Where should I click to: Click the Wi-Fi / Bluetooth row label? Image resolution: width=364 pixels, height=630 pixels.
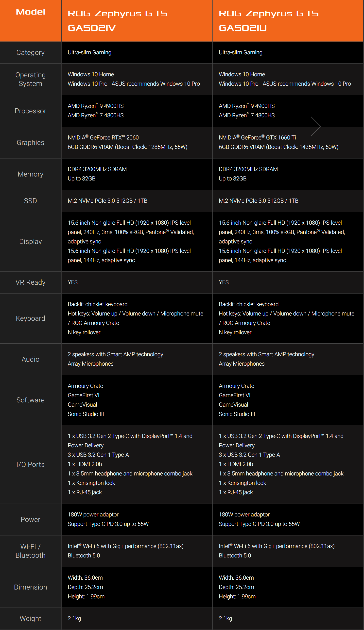tap(31, 551)
